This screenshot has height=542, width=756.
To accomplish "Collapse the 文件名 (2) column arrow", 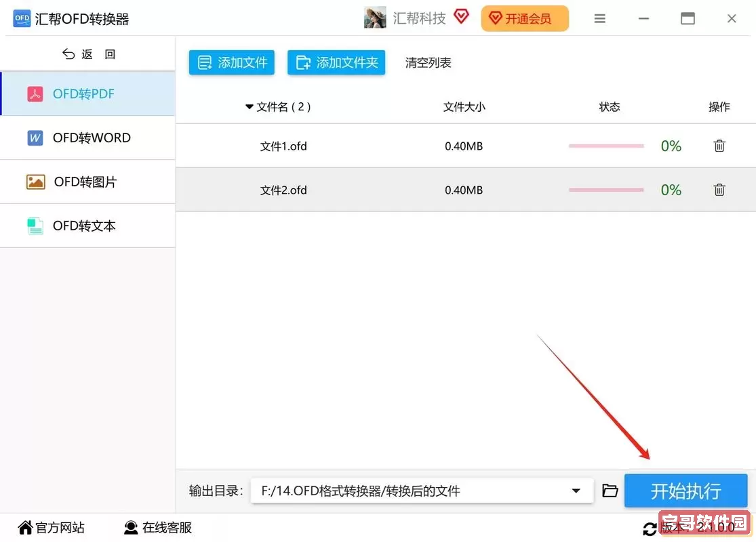I will click(250, 106).
